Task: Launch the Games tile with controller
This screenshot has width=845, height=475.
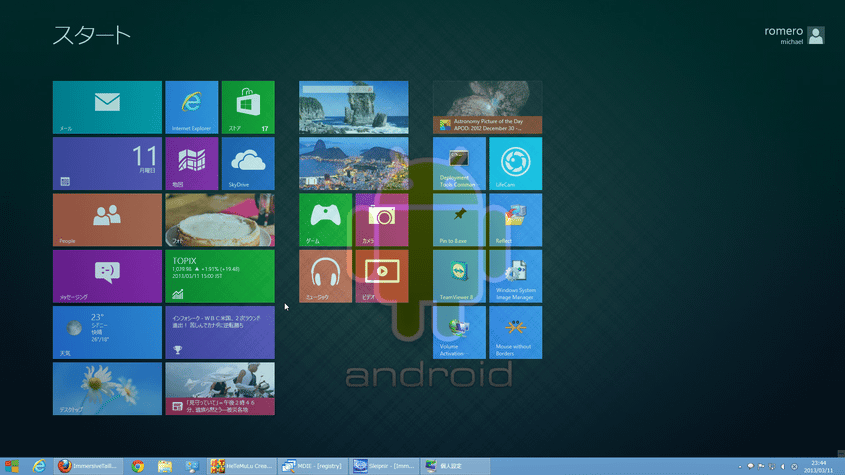Action: pyautogui.click(x=325, y=220)
